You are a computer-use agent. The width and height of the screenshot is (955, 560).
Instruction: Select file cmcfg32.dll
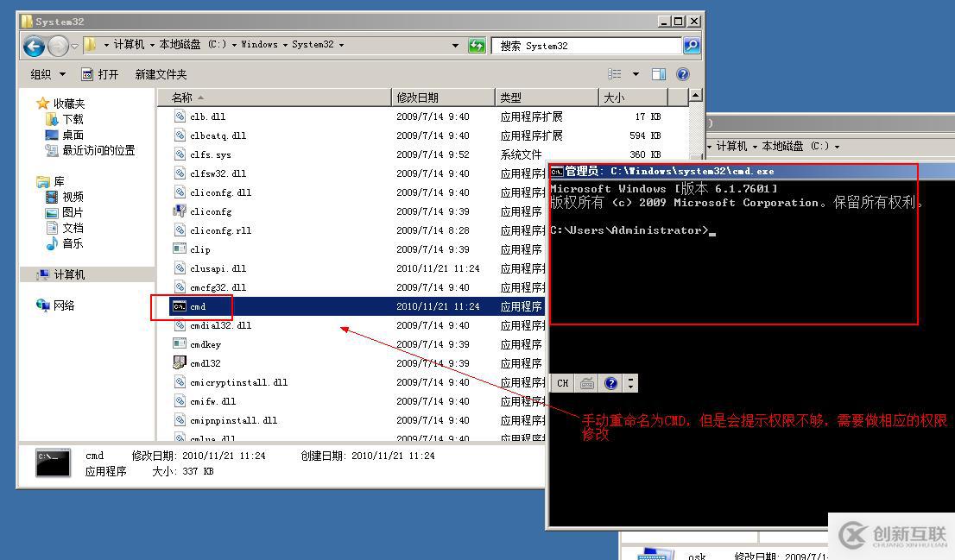click(218, 287)
